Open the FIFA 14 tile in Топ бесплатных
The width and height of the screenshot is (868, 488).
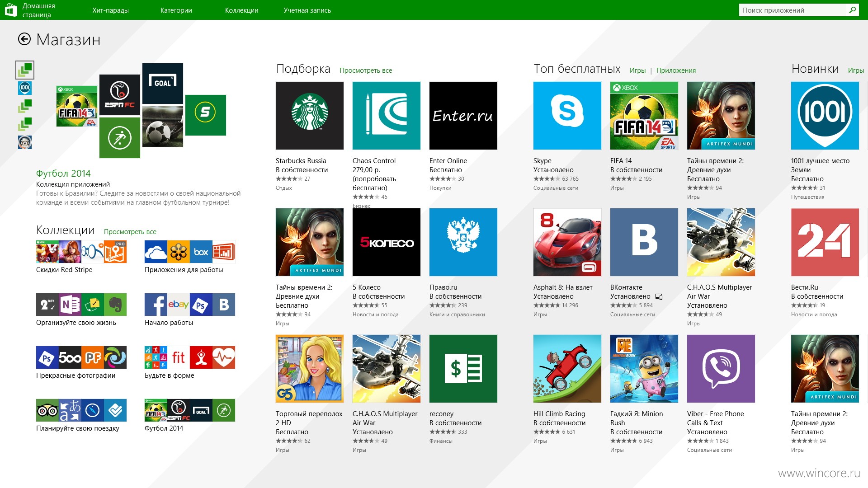click(x=644, y=116)
